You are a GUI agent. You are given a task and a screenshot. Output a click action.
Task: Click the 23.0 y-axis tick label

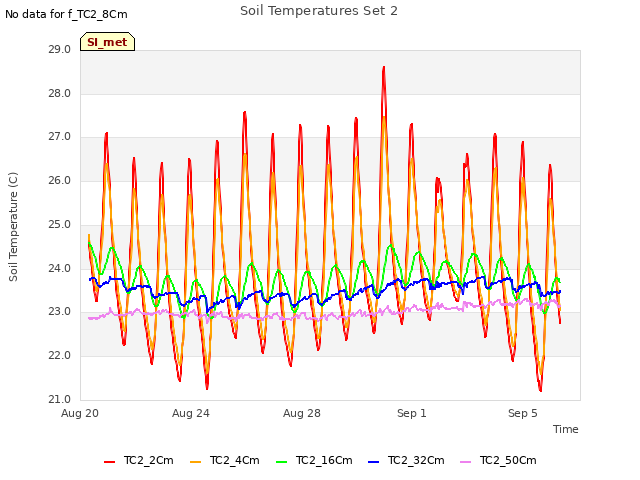(x=60, y=312)
